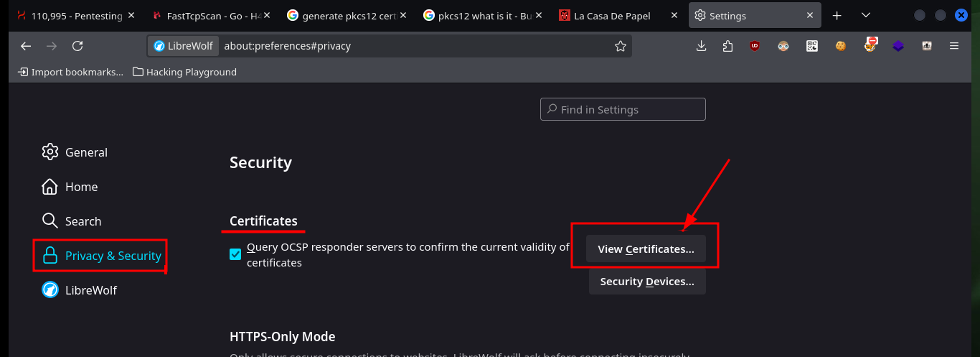Click the cookie extension icon
Viewport: 980px width, 357px height.
[x=841, y=46]
